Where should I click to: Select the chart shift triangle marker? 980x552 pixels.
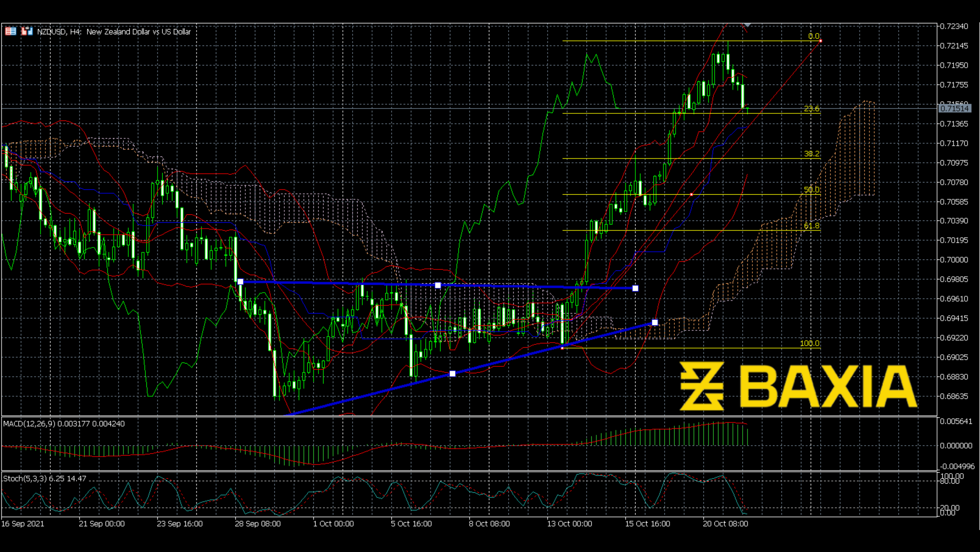coord(747,25)
